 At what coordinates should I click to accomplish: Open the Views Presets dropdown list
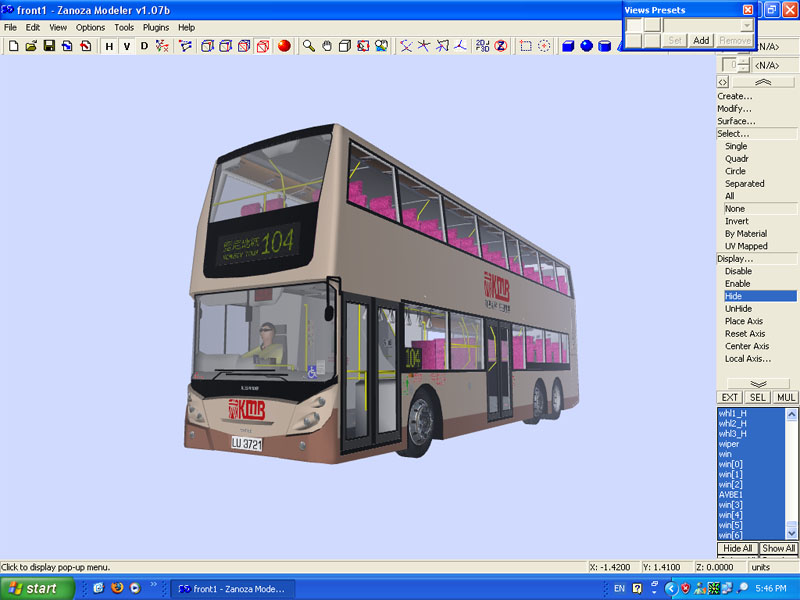[x=747, y=25]
